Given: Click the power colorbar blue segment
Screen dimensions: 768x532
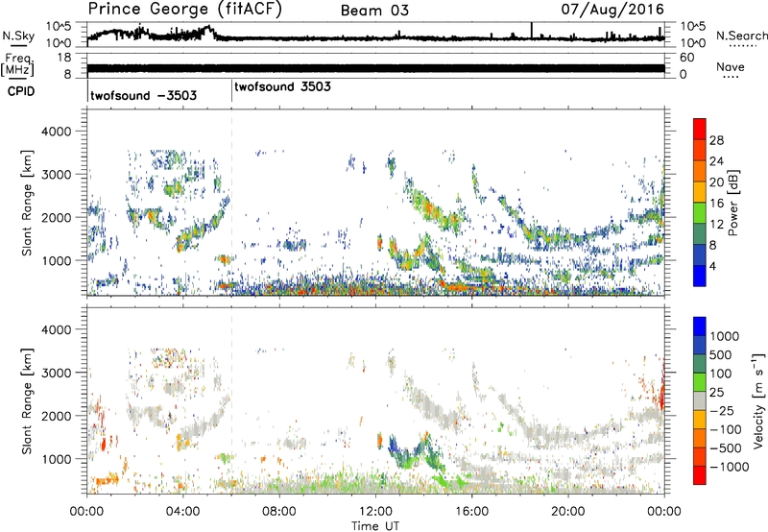Looking at the screenshot, I should tap(700, 276).
